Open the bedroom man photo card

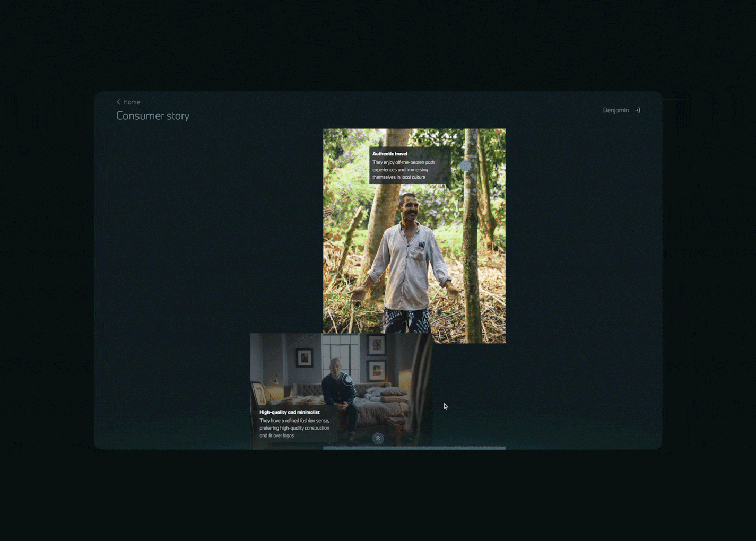coord(341,391)
